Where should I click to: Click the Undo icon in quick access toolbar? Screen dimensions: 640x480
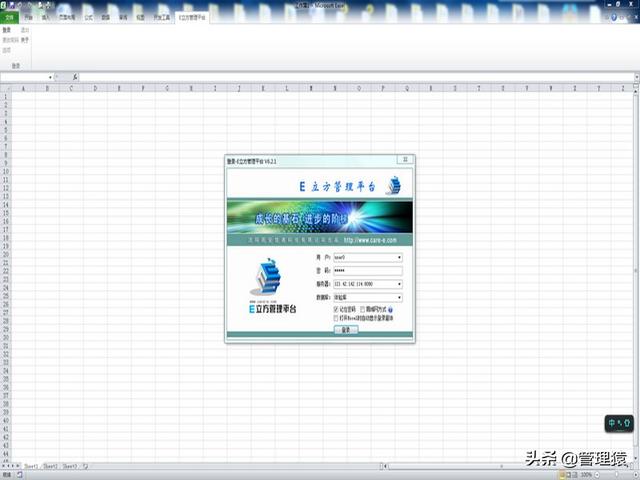click(x=20, y=5)
